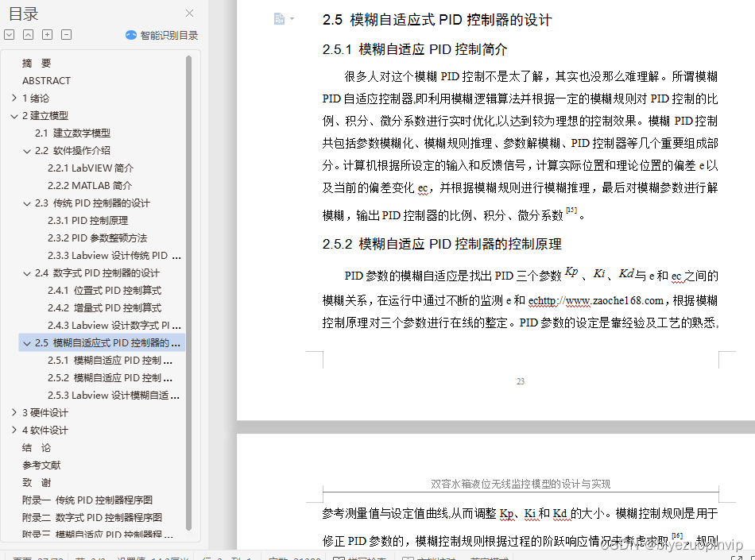755x560 pixels.
Task: Open 附录二 数字式 PID 控制器程序图
Action: (x=92, y=517)
